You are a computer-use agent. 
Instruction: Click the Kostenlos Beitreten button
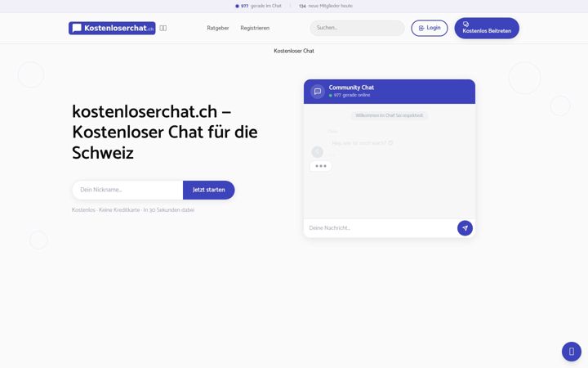pyautogui.click(x=487, y=28)
